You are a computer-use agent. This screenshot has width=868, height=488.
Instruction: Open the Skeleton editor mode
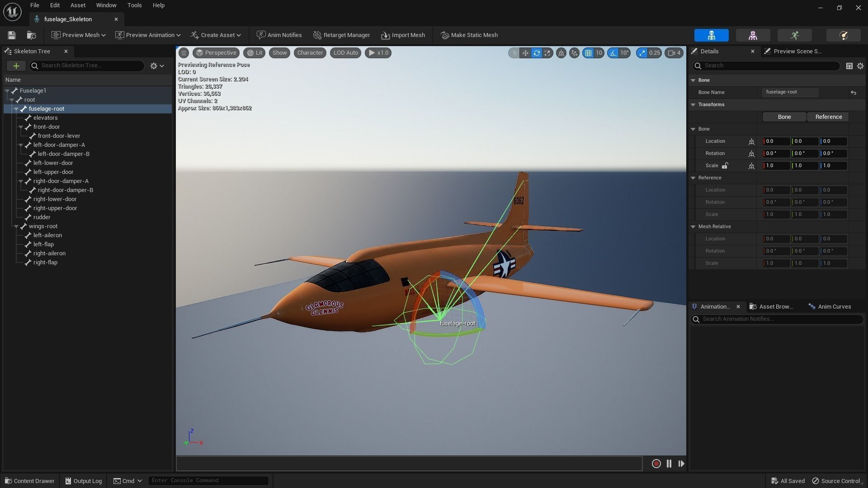click(x=711, y=35)
